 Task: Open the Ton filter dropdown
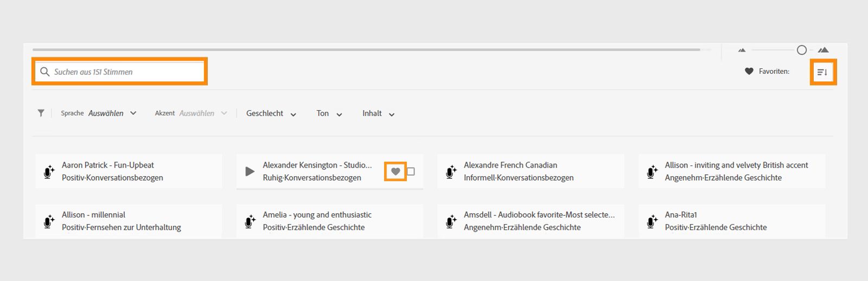click(329, 113)
